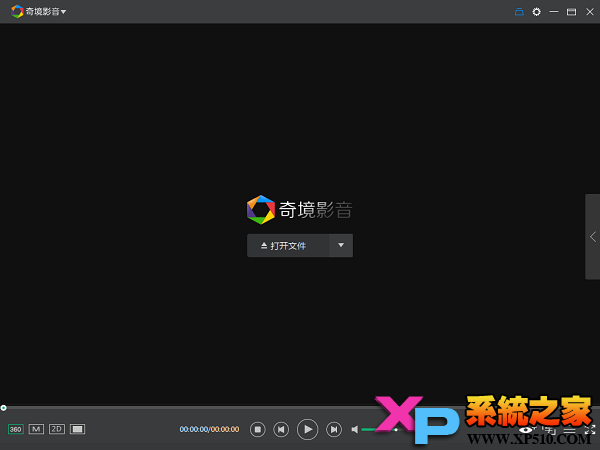The width and height of the screenshot is (600, 450).
Task: Expand the dropdown arrow beside 打开文件
Action: (341, 245)
